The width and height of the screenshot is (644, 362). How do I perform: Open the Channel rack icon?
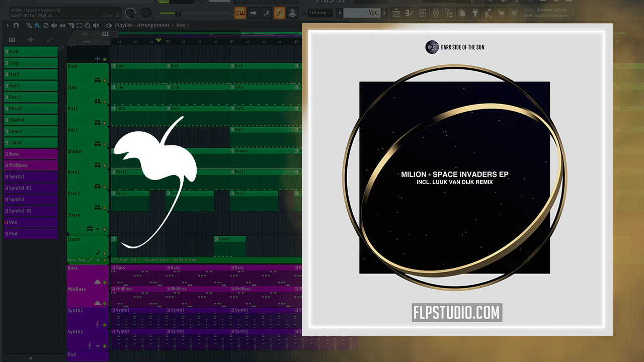pos(423,13)
